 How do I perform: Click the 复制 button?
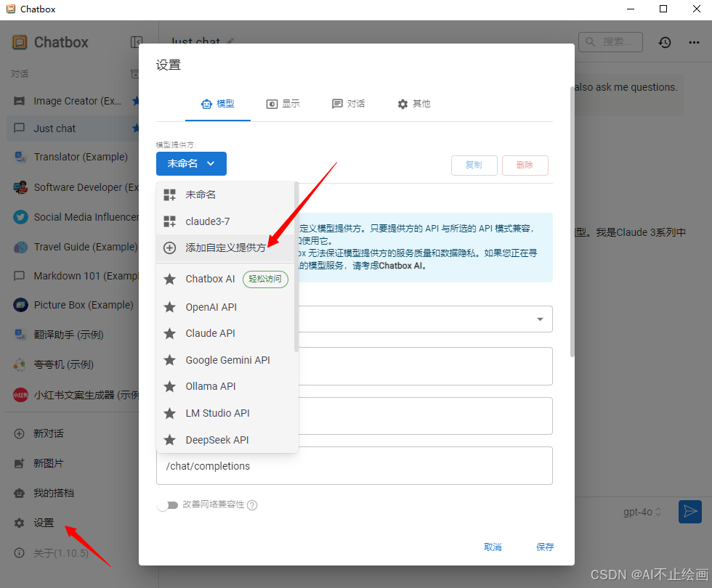[474, 166]
